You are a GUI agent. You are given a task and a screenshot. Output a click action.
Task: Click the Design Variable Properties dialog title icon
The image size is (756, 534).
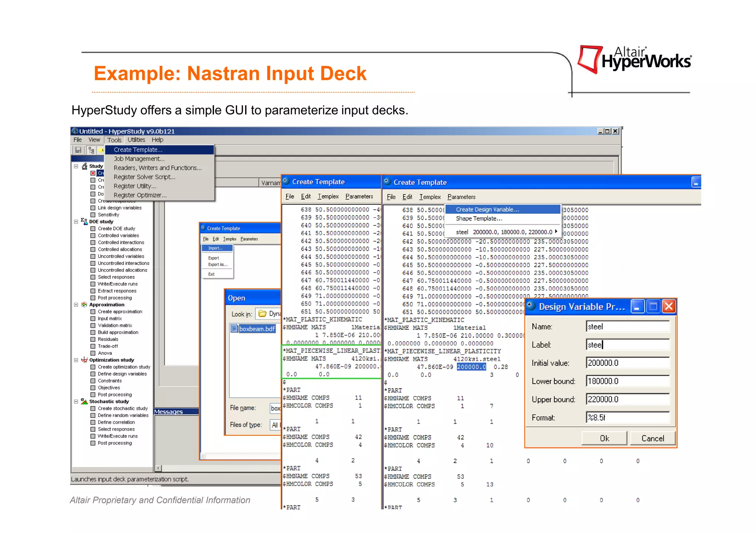coord(531,306)
